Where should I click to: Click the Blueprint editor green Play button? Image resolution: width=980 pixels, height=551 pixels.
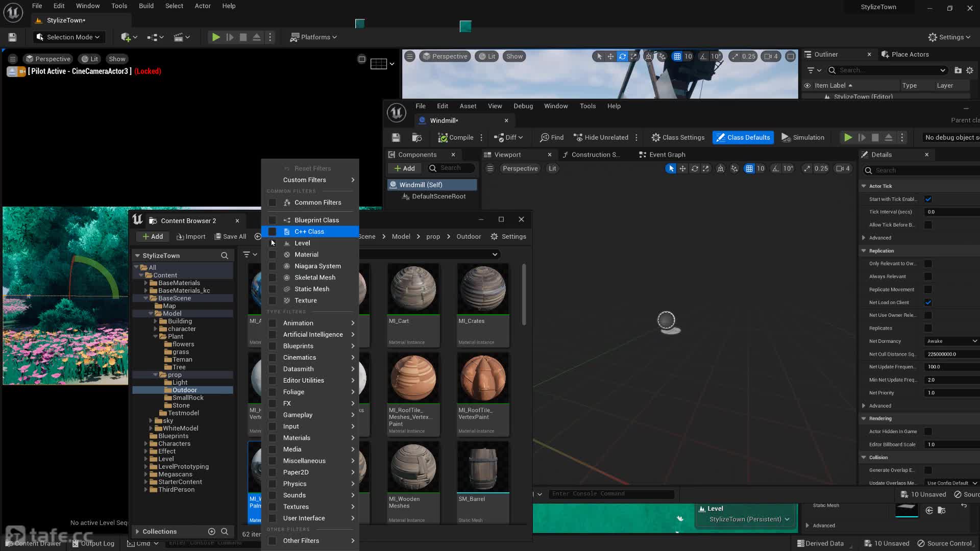[x=848, y=138]
